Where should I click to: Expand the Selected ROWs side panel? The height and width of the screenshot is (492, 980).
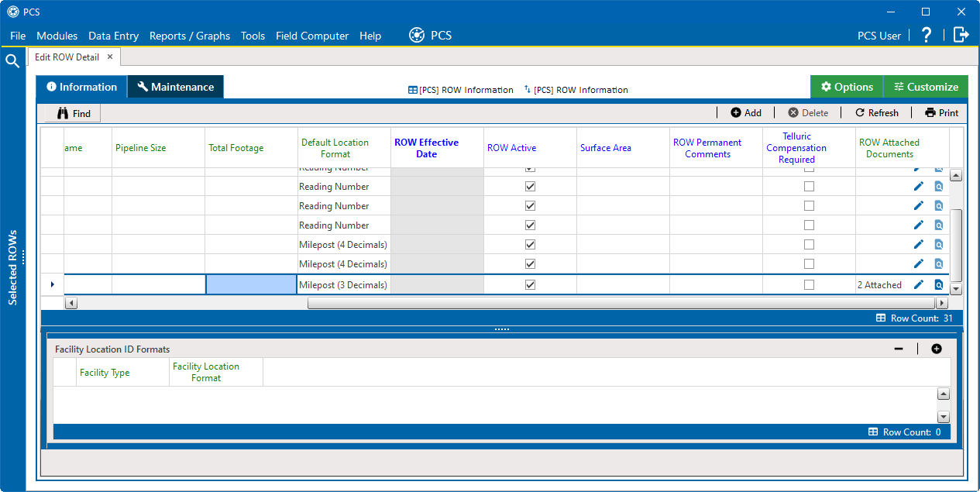pyautogui.click(x=12, y=267)
